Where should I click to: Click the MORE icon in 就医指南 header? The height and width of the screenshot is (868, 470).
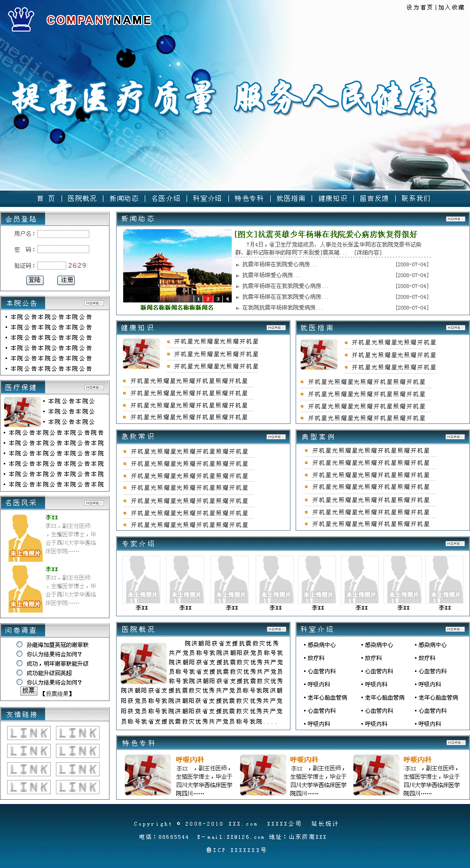click(455, 327)
